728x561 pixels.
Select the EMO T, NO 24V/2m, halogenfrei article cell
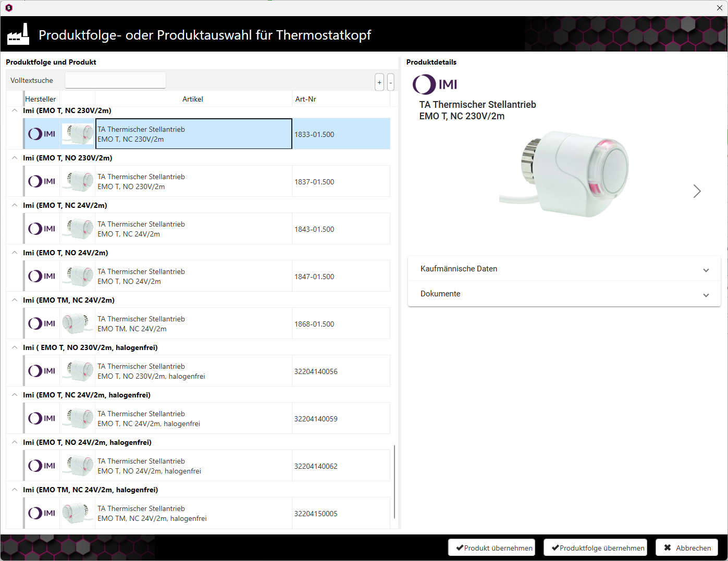click(x=194, y=466)
